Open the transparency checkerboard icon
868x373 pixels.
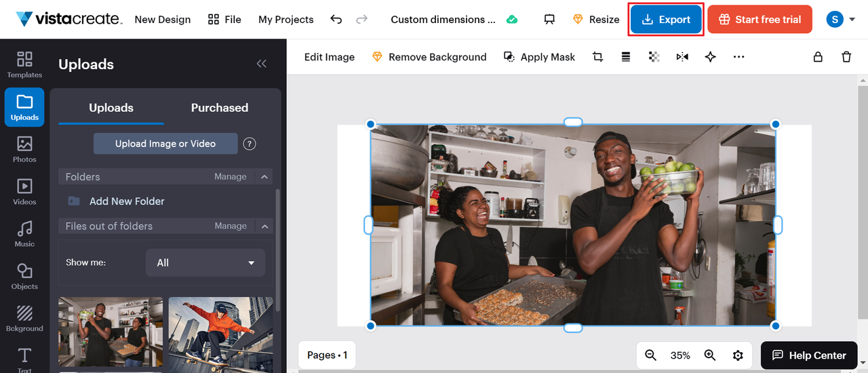coord(654,57)
